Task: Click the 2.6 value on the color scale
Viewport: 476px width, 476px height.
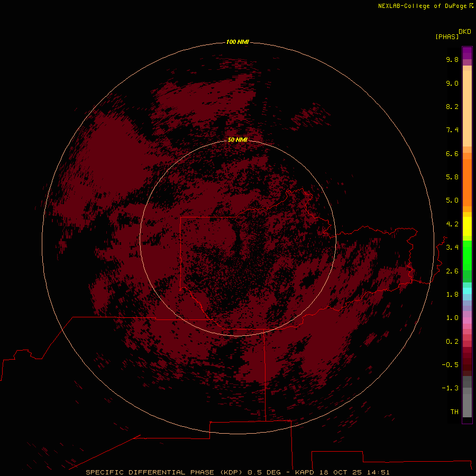Action: (x=452, y=271)
